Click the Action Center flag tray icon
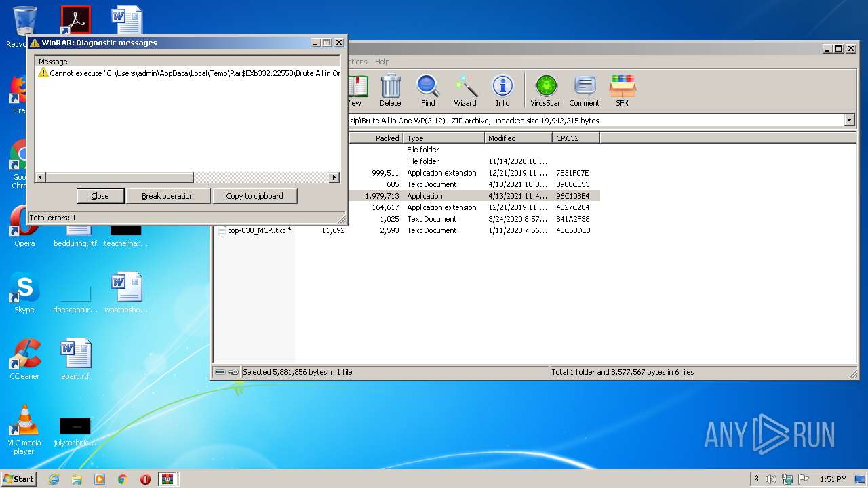 click(x=803, y=479)
